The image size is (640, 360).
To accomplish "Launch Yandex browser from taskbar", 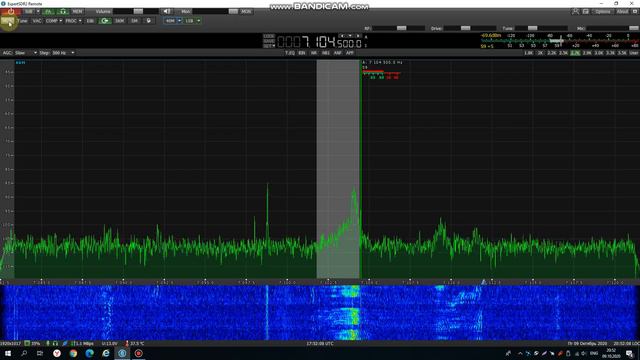I will 57,353.
